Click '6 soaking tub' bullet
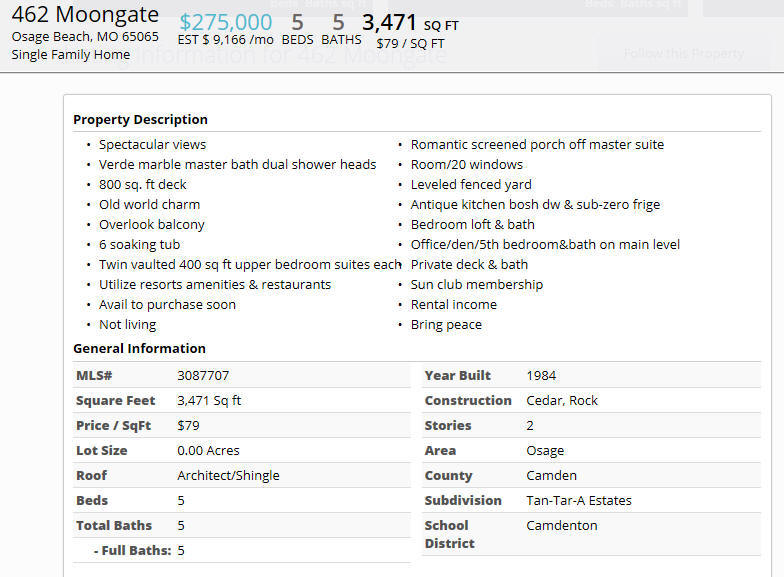This screenshot has width=784, height=577. click(x=140, y=244)
